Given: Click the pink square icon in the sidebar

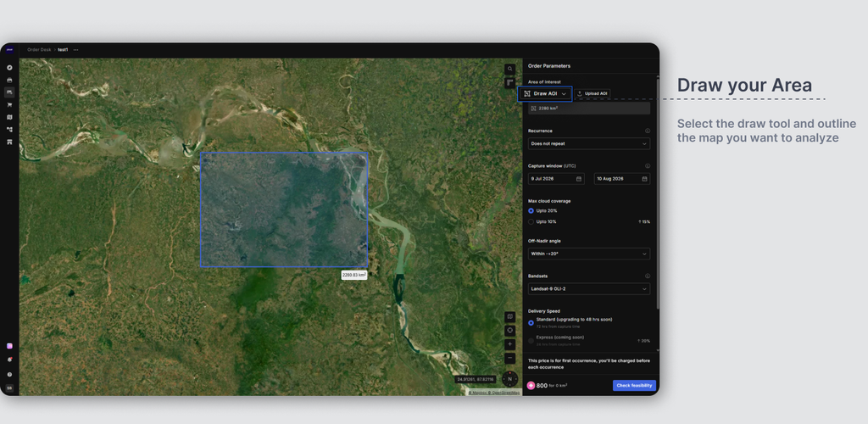Looking at the screenshot, I should coord(9,346).
